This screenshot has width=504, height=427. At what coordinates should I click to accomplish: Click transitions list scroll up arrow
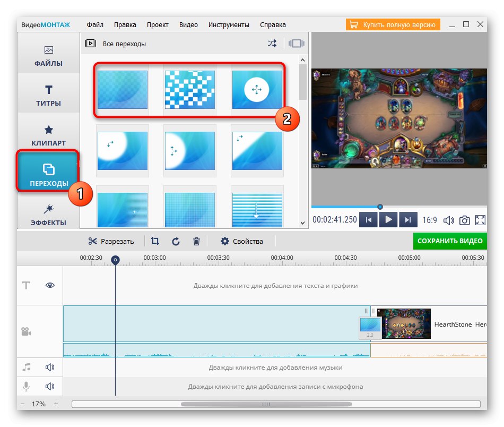click(x=302, y=60)
